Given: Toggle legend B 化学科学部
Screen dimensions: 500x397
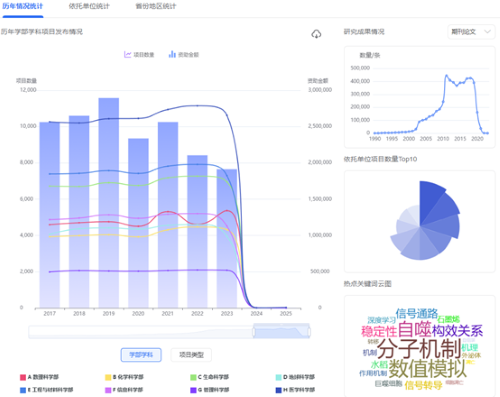Looking at the screenshot, I should click(x=124, y=377).
